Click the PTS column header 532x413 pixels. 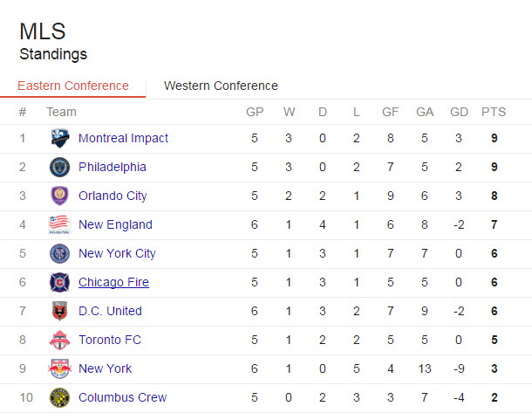click(x=494, y=112)
